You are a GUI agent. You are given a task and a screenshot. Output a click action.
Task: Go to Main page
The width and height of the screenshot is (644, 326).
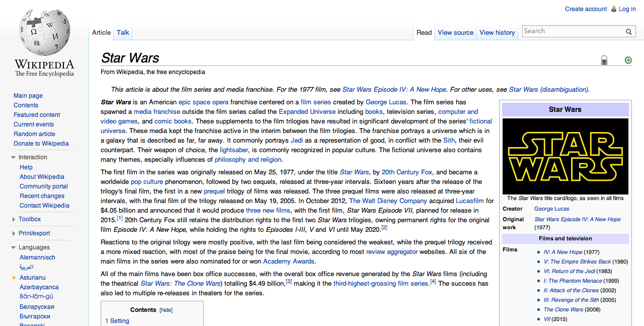point(28,96)
